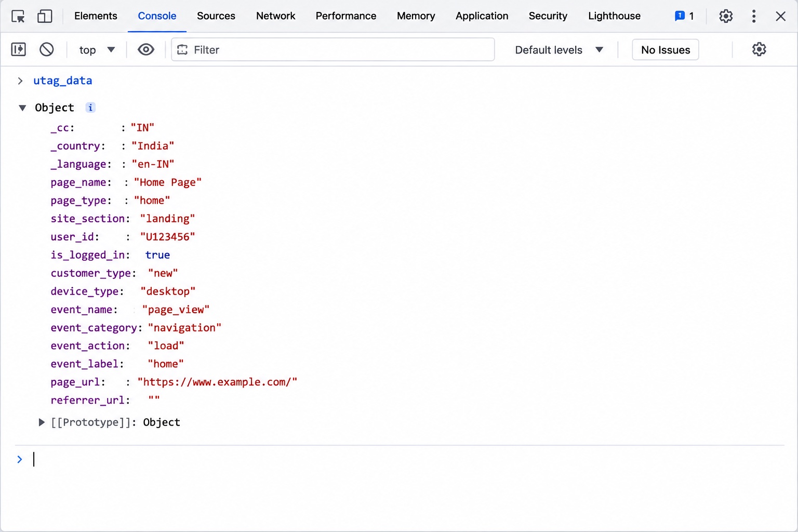Viewport: 798px width, 532px height.
Task: Open the Lighthouse tab
Action: click(x=614, y=16)
